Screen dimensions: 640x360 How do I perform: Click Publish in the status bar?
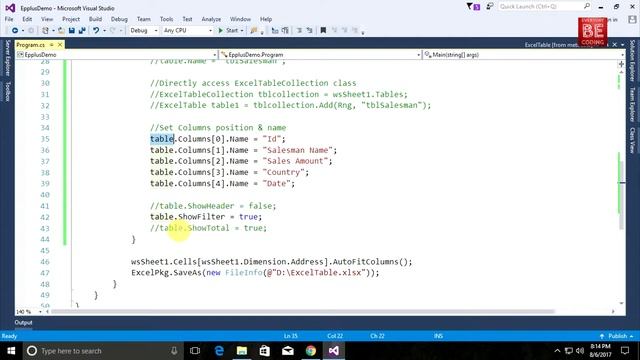[x=617, y=336]
